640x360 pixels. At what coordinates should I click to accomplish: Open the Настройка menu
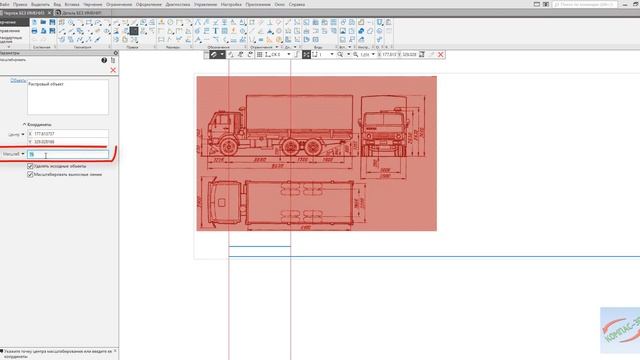click(x=231, y=4)
